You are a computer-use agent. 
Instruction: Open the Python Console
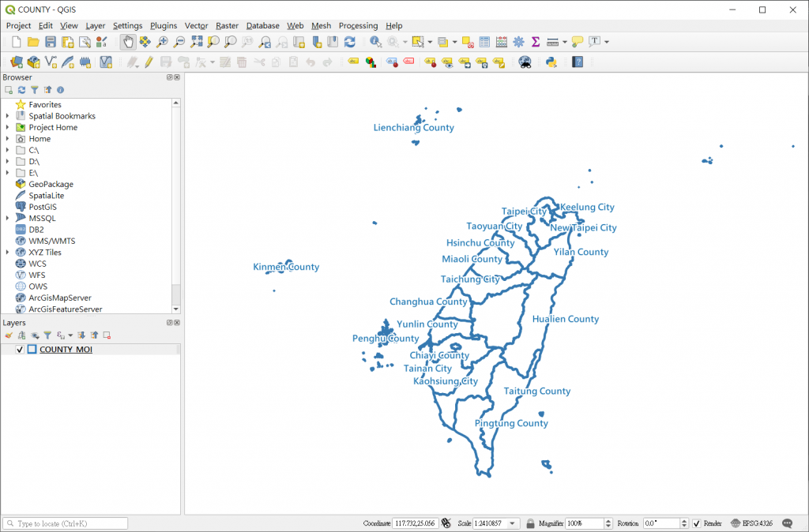(x=551, y=62)
